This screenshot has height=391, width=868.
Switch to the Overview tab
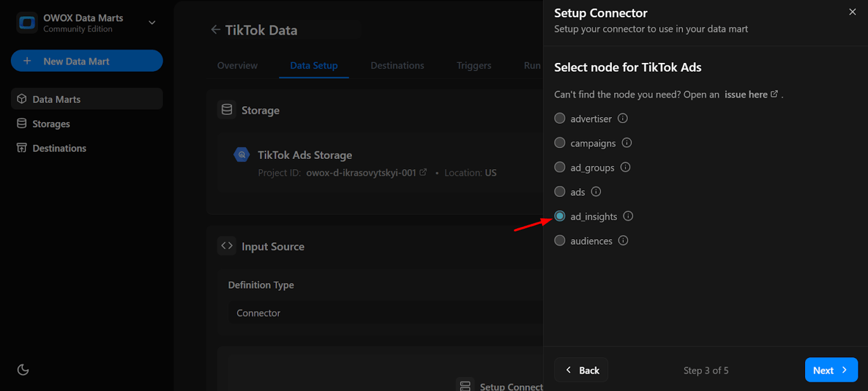(x=238, y=65)
